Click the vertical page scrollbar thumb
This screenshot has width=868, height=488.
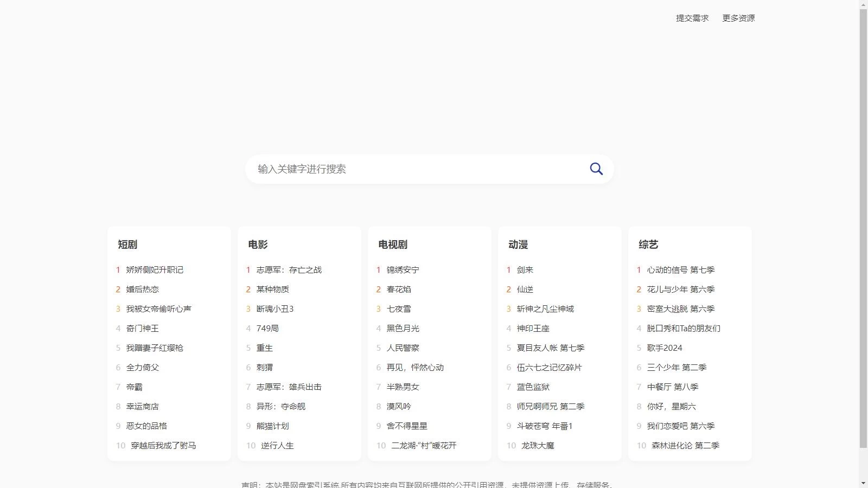863,228
